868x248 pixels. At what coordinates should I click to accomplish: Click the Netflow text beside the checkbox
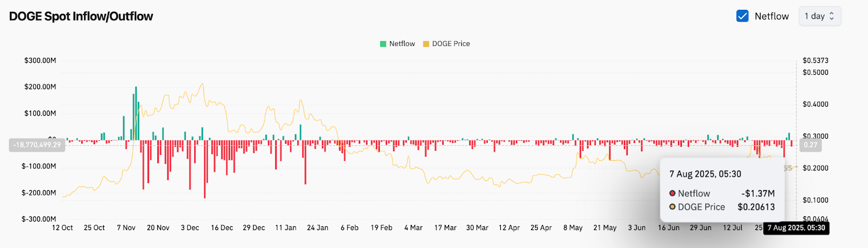click(771, 16)
